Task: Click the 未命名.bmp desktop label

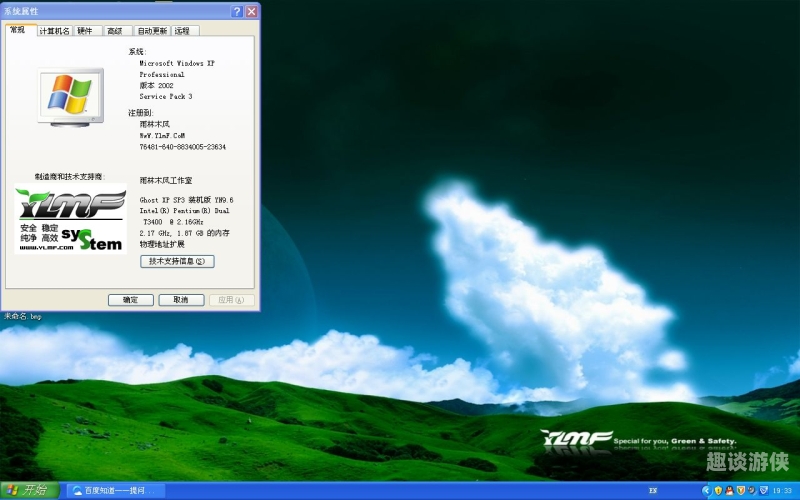Action: pyautogui.click(x=22, y=316)
